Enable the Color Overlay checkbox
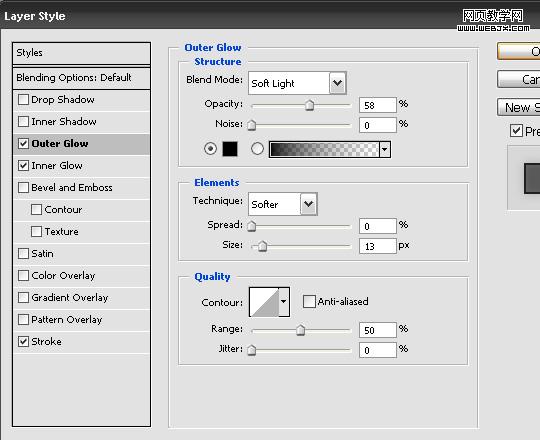Image resolution: width=540 pixels, height=440 pixels. coord(23,275)
